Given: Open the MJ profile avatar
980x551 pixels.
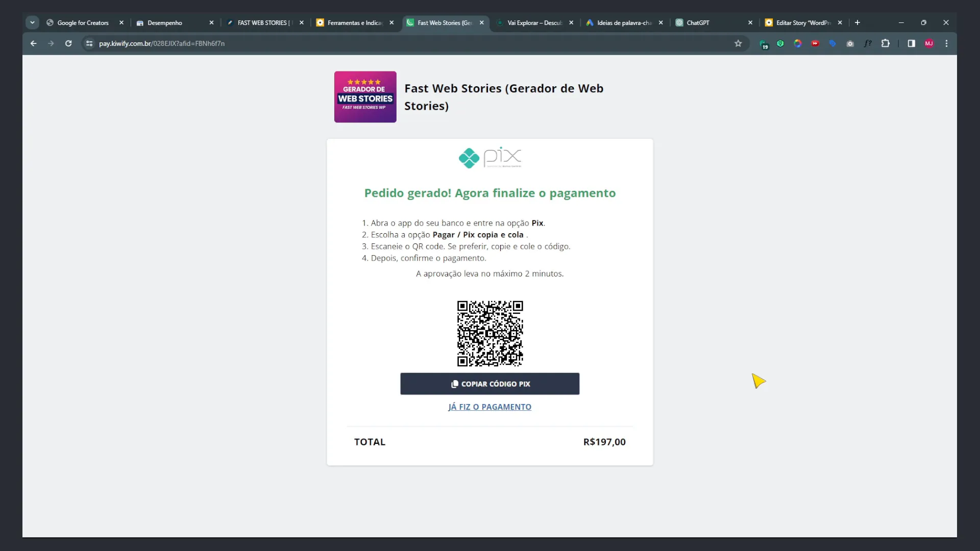Looking at the screenshot, I should pyautogui.click(x=929, y=43).
